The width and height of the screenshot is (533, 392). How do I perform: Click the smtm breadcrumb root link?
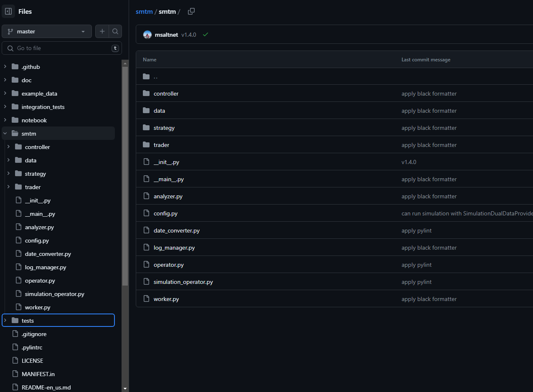point(144,12)
